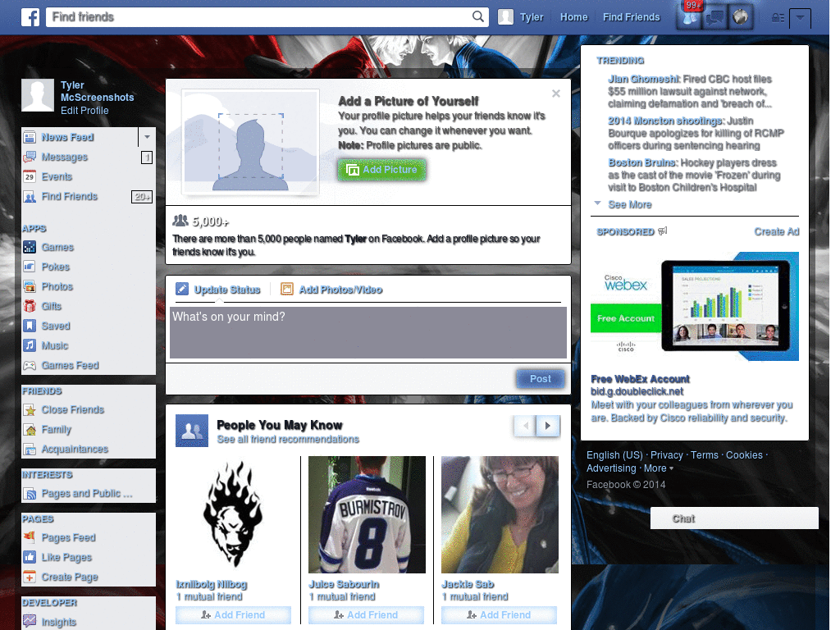Click the Pages and Public icon
840x630 pixels.
coord(30,493)
